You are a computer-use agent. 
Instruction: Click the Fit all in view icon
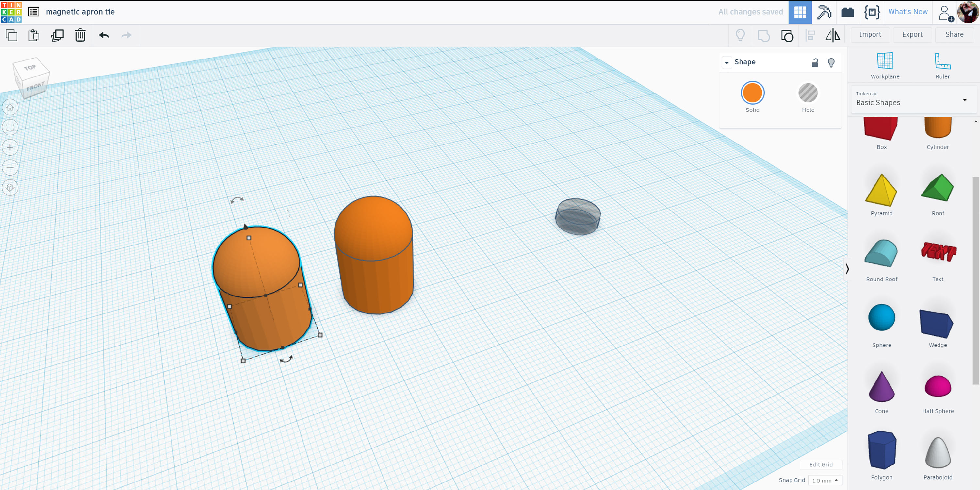click(10, 127)
